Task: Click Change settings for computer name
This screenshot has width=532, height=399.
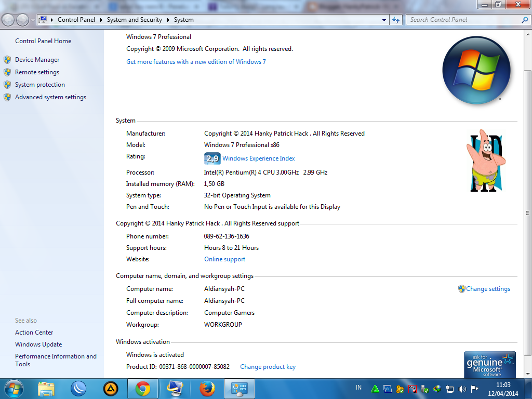Action: (x=488, y=289)
